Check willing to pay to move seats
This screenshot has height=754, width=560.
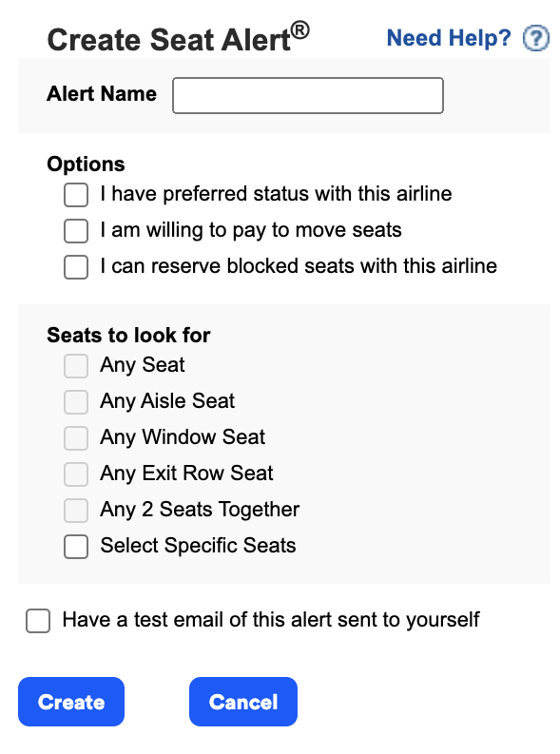[x=76, y=231]
